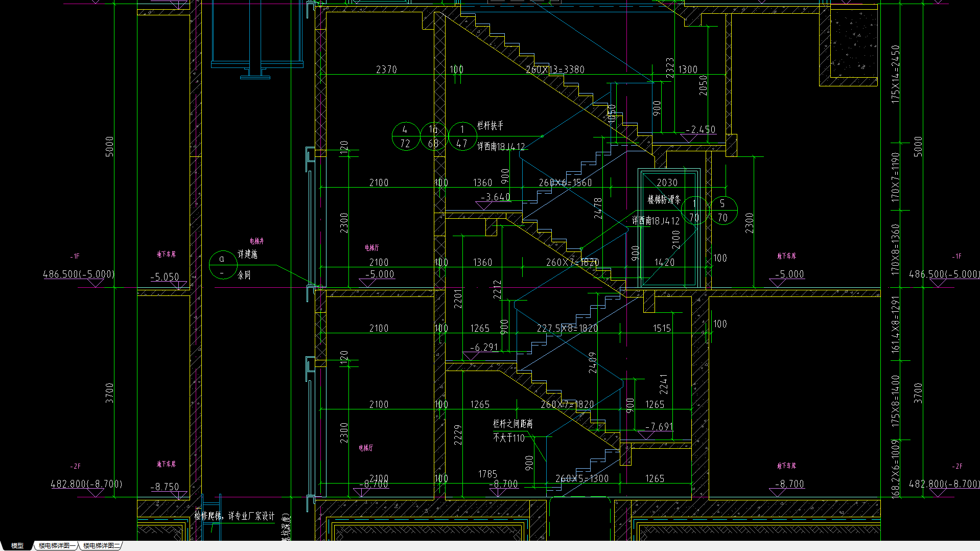Select the 2201 vertical dimension text

pyautogui.click(x=458, y=299)
